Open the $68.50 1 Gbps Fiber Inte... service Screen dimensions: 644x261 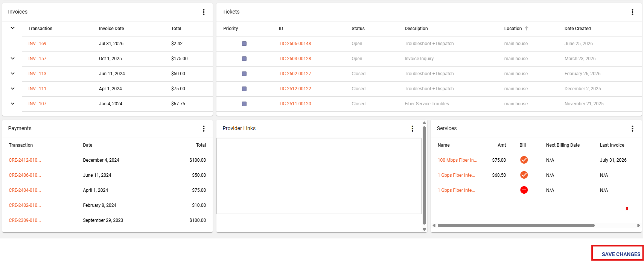[456, 175]
